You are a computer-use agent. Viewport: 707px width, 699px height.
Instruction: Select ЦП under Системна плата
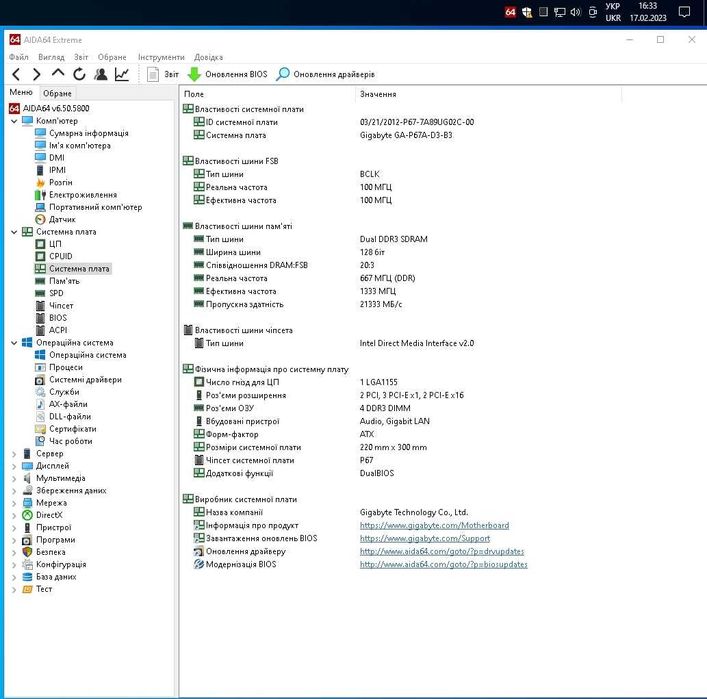(x=55, y=244)
